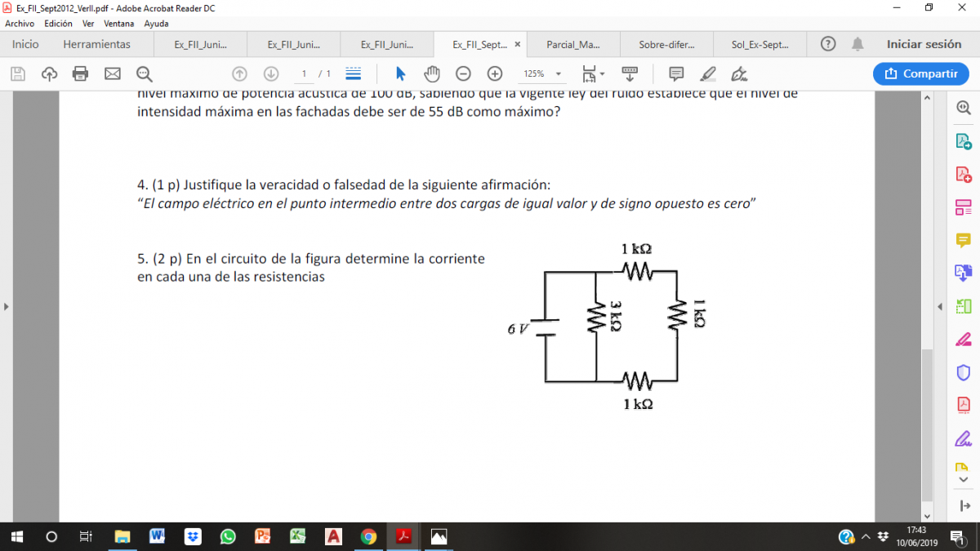Screen dimensions: 980x551
Task: Open Google Chrome from the taskbar
Action: coord(368,536)
